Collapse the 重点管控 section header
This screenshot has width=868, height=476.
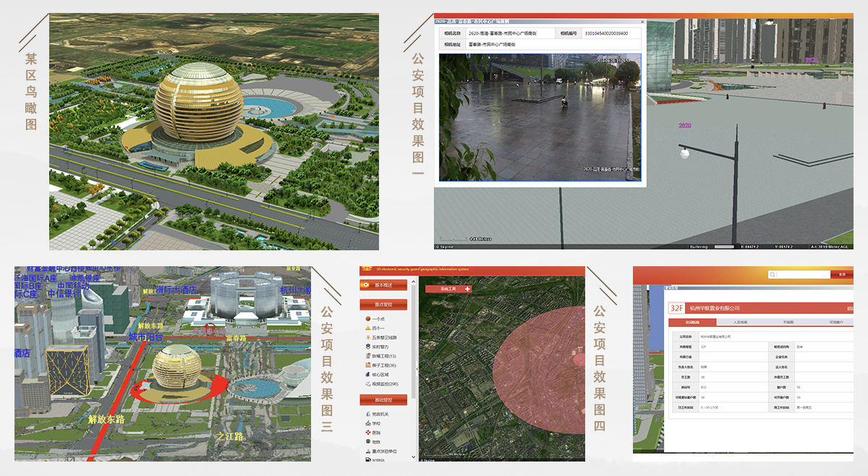tap(383, 305)
